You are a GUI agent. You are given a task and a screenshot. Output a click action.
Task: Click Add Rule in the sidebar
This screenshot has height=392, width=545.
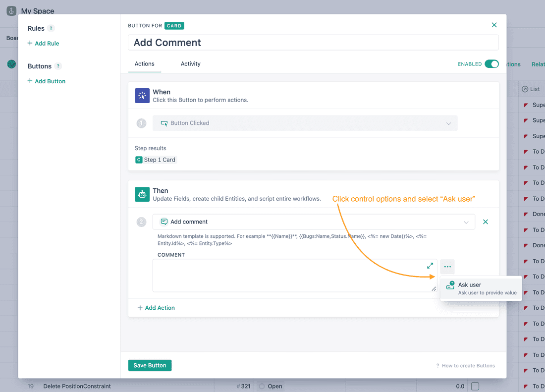[43, 44]
